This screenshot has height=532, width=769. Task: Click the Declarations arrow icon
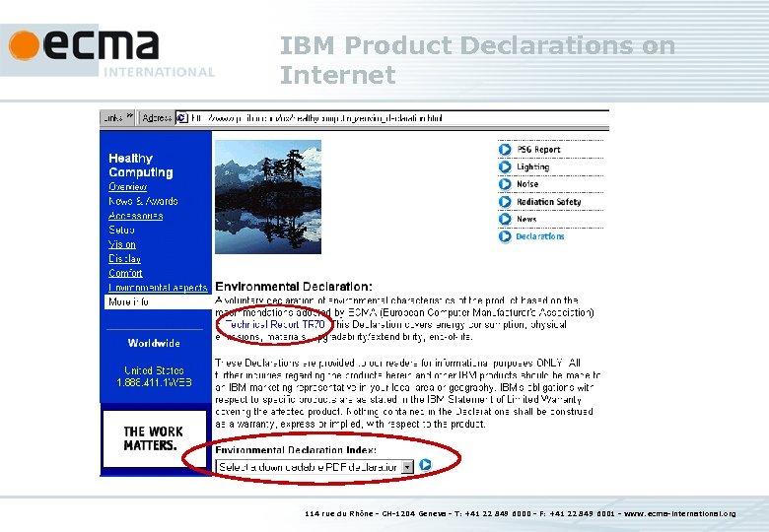coord(505,236)
